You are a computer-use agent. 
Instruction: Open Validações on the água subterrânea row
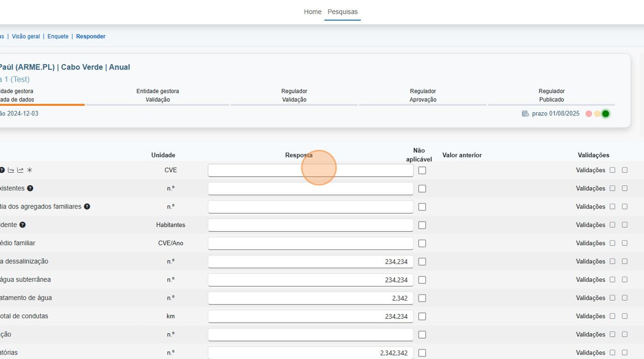[590, 279]
